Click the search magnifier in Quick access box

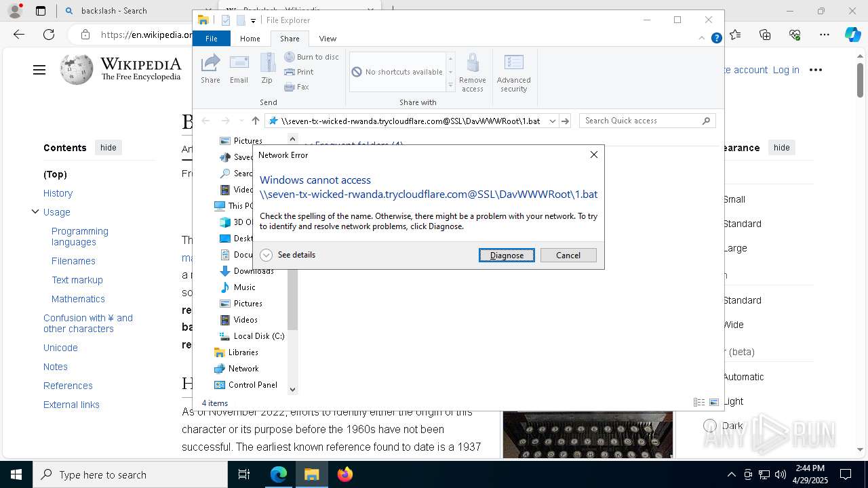point(706,121)
